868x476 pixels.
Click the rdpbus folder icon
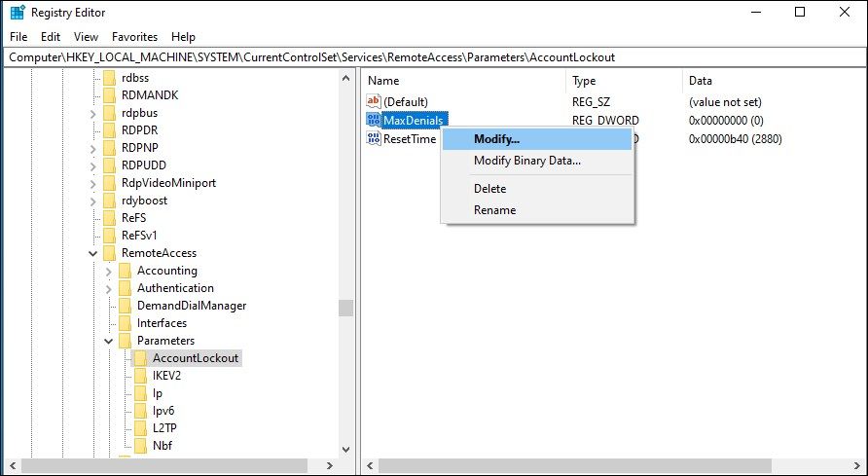pos(109,113)
